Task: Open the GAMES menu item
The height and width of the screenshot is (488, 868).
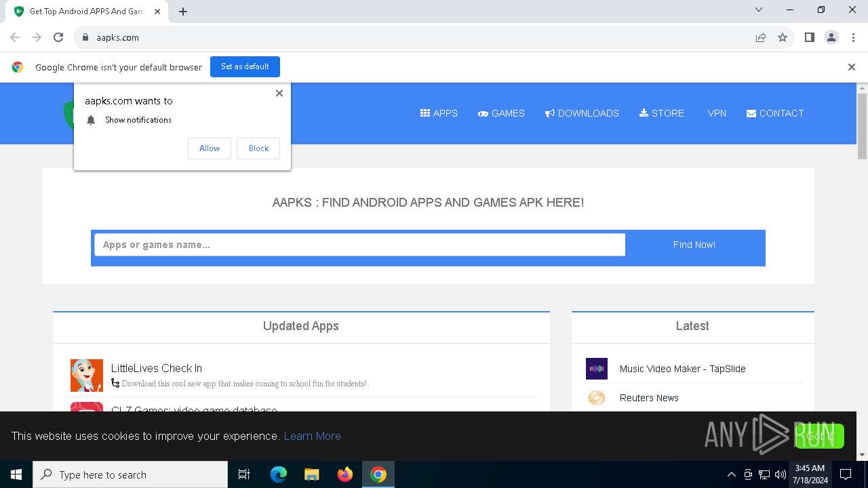Action: click(501, 113)
